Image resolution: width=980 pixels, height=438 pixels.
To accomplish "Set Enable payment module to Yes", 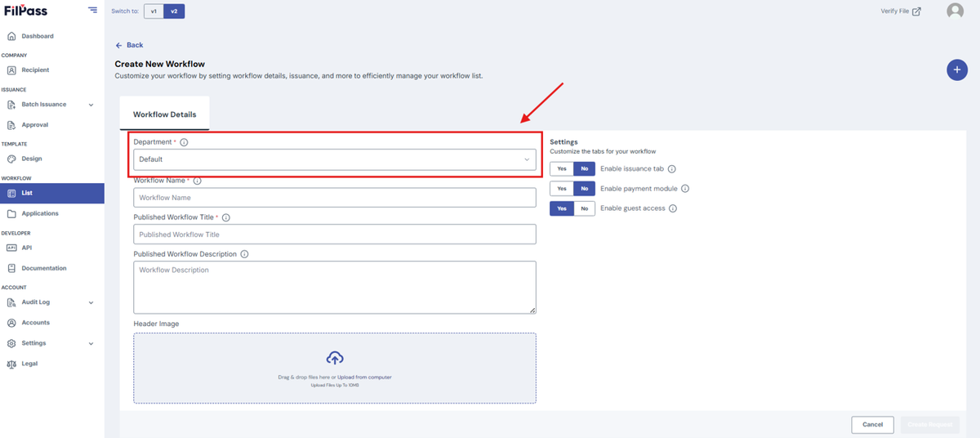I will pyautogui.click(x=561, y=189).
